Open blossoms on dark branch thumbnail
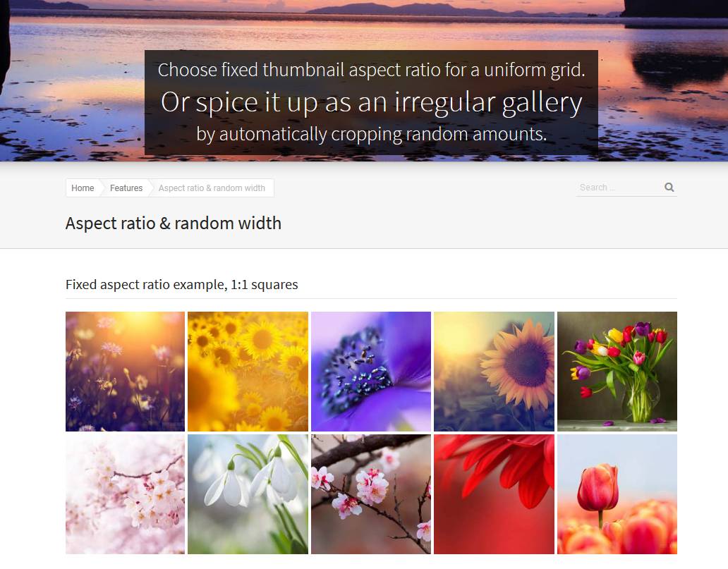This screenshot has height=569, width=728. 371,494
